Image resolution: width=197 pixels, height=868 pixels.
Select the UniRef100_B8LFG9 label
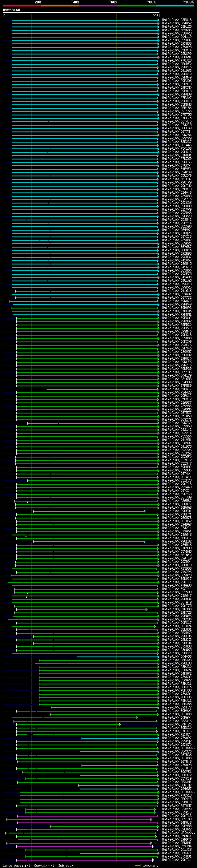[x=176, y=128]
